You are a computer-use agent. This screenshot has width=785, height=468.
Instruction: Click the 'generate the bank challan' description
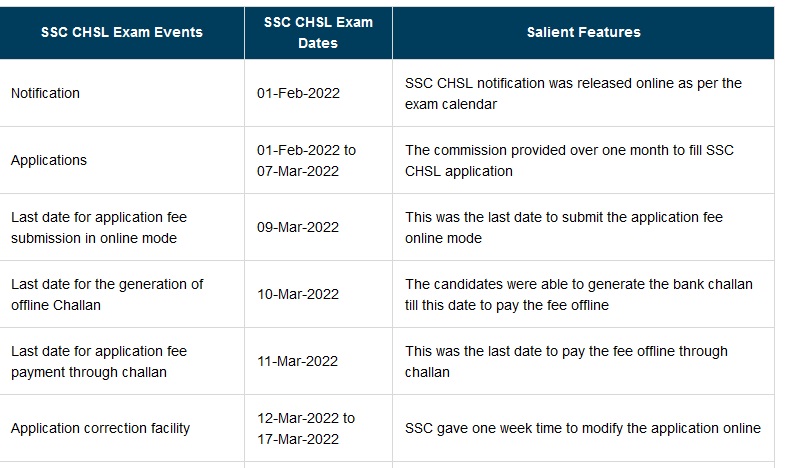578,294
